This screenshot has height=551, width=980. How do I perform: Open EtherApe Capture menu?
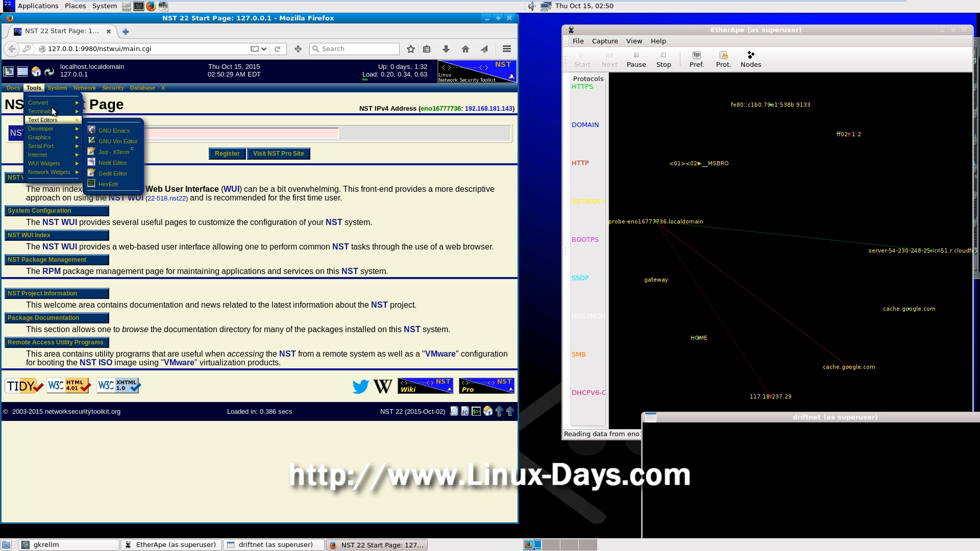point(605,41)
